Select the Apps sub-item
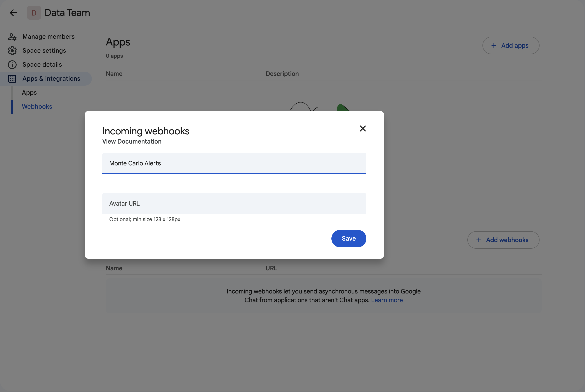 pyautogui.click(x=29, y=92)
